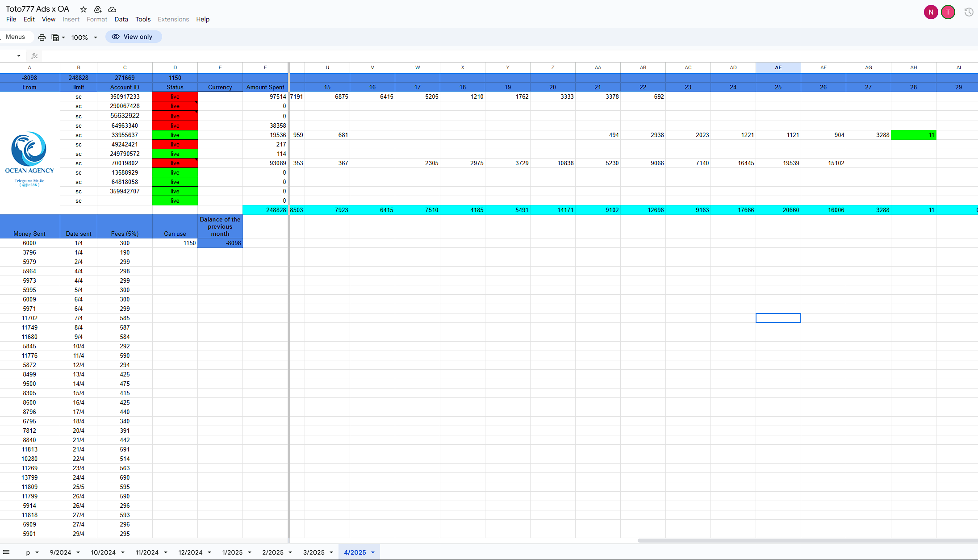Open the Data menu
The width and height of the screenshot is (978, 560).
[121, 19]
